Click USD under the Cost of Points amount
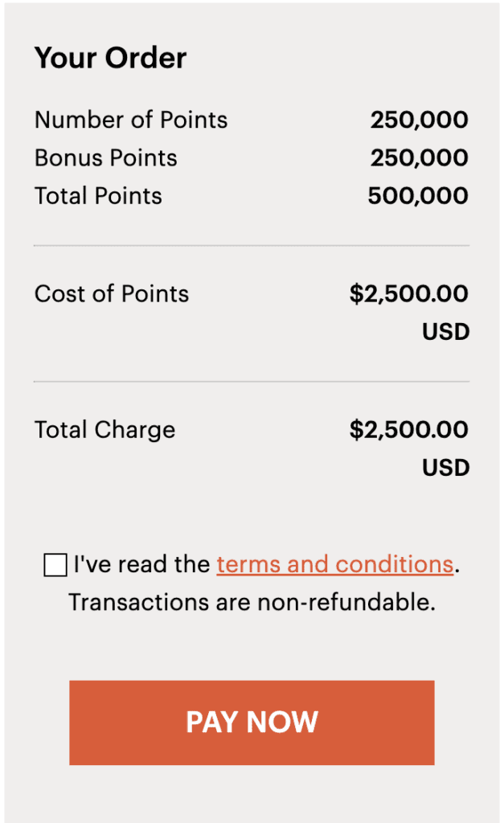504x823 pixels. point(445,331)
